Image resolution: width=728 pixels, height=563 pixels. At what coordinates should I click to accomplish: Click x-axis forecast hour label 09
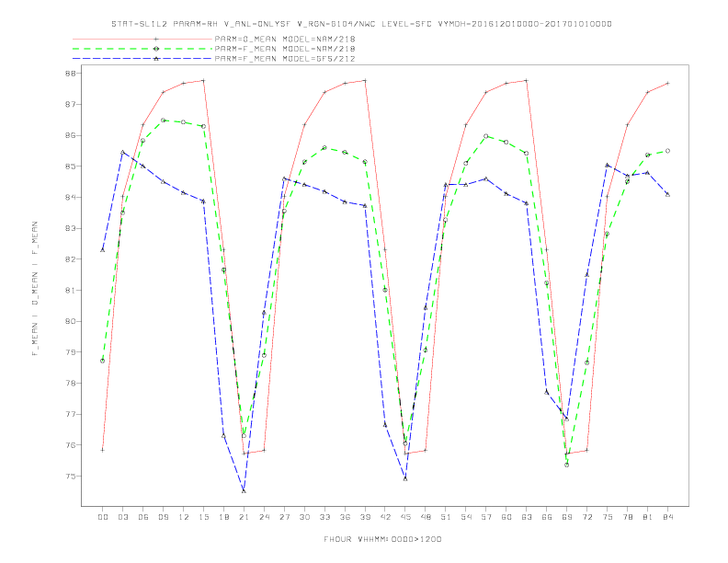pyautogui.click(x=163, y=517)
